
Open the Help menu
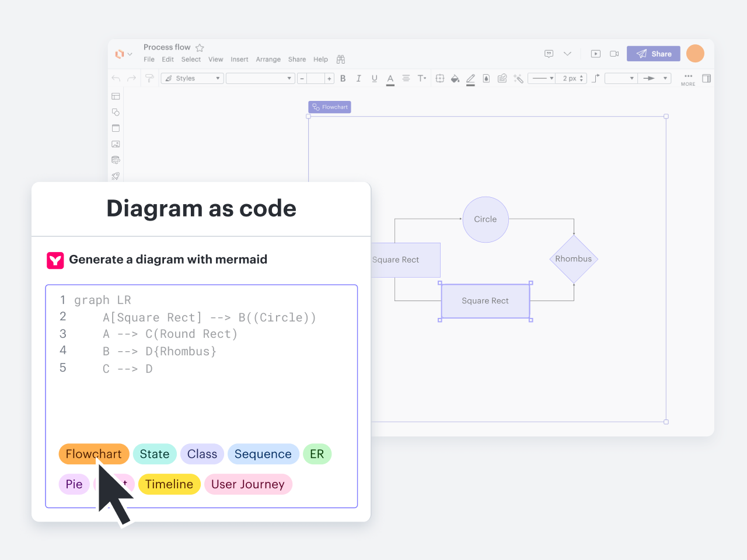click(320, 60)
